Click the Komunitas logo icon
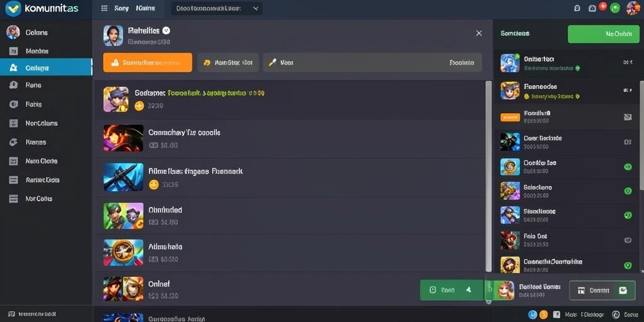 click(x=13, y=8)
